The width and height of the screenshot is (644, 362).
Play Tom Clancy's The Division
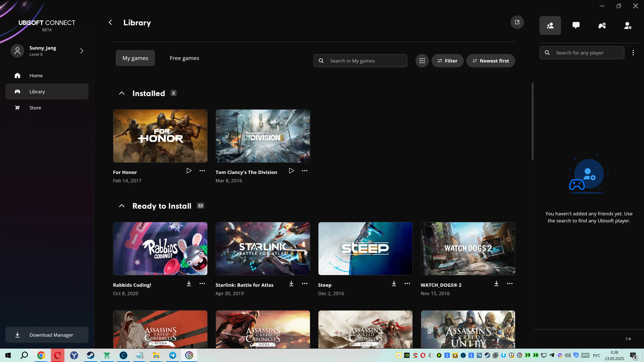[291, 171]
